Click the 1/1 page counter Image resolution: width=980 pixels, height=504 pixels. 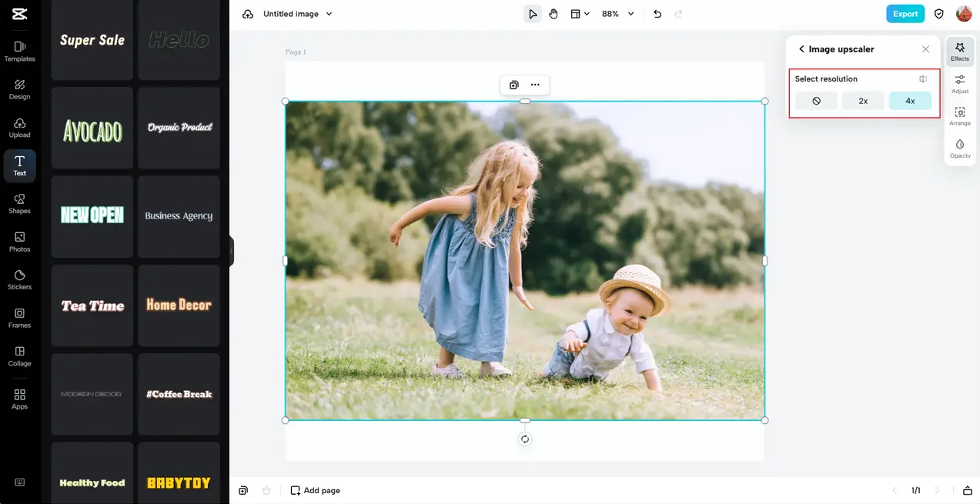pos(916,490)
